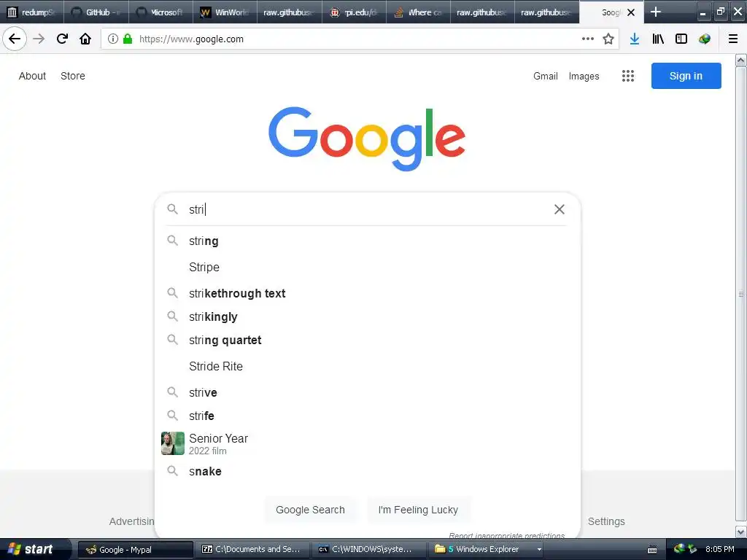Bookmark this page with the star icon
Image resolution: width=747 pixels, height=560 pixels.
(608, 39)
